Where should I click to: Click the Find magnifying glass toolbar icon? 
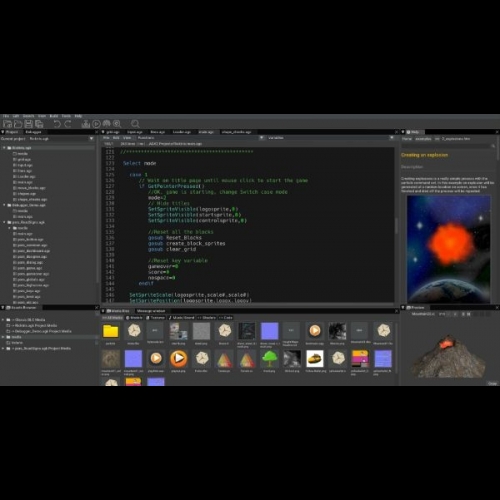135,124
